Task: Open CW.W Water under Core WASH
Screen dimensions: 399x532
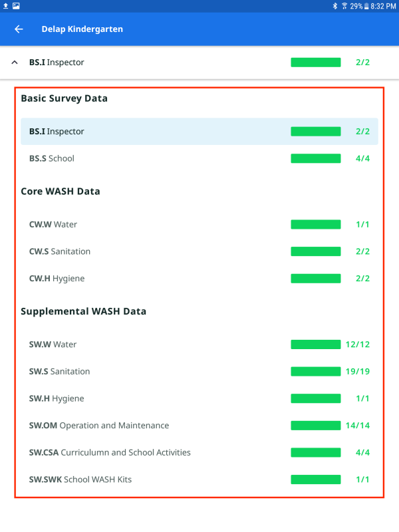Action: tap(199, 224)
